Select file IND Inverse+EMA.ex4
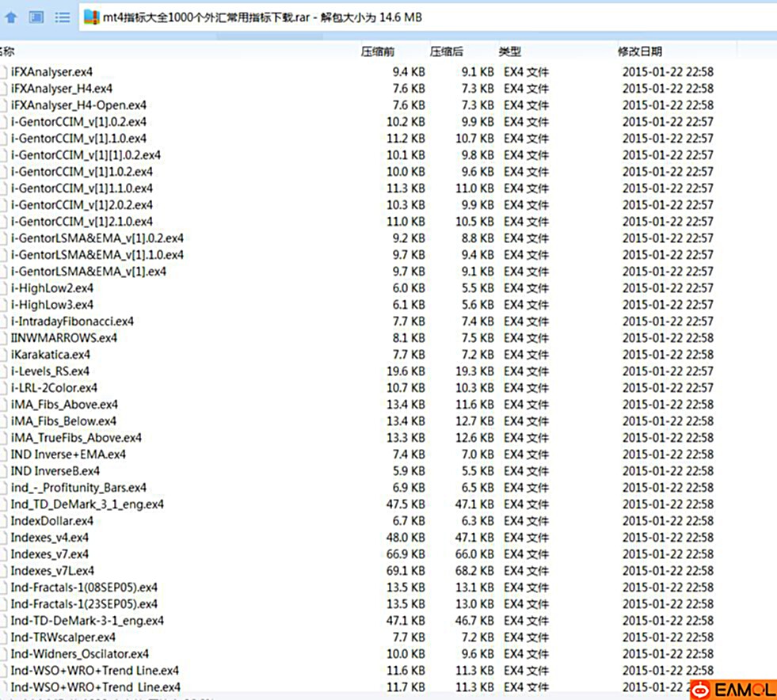 pos(68,455)
